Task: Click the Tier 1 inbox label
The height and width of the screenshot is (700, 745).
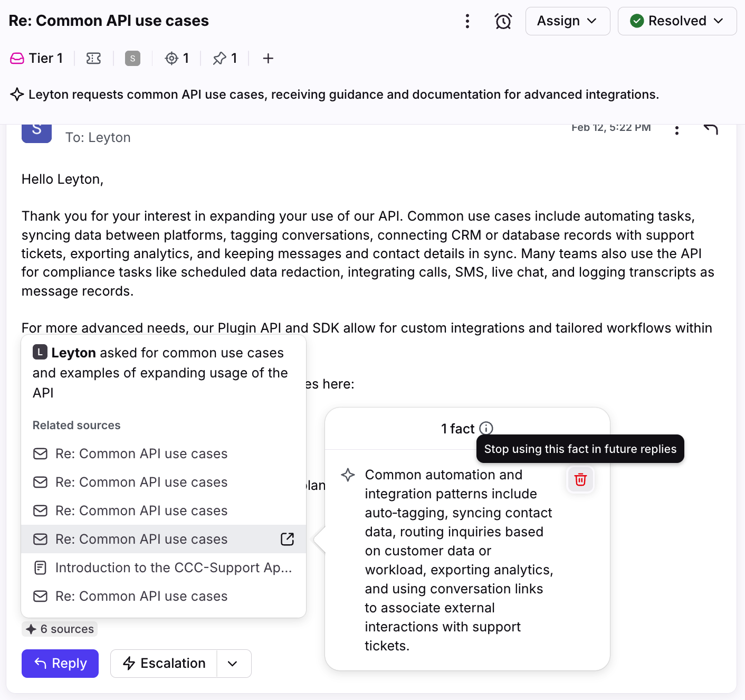Action: 37,58
